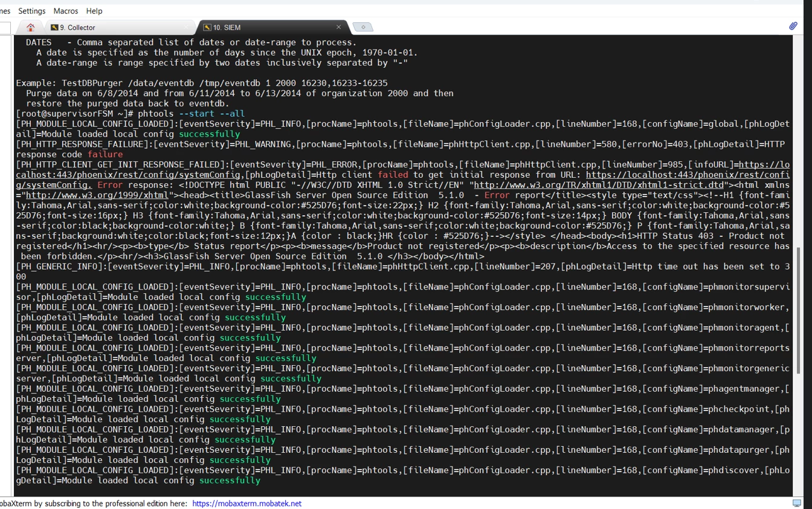Open the Help menu
This screenshot has width=812, height=509.
coord(94,11)
